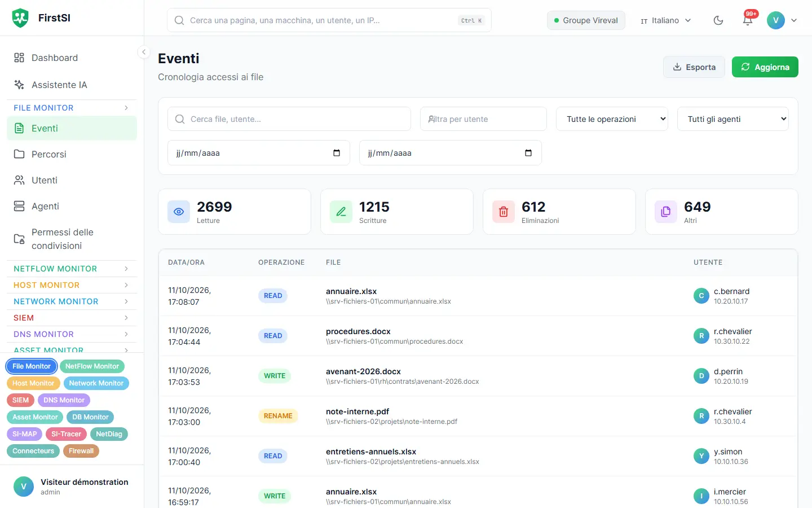Click the Cerca file, utente field
The image size is (812, 508).
(289, 119)
